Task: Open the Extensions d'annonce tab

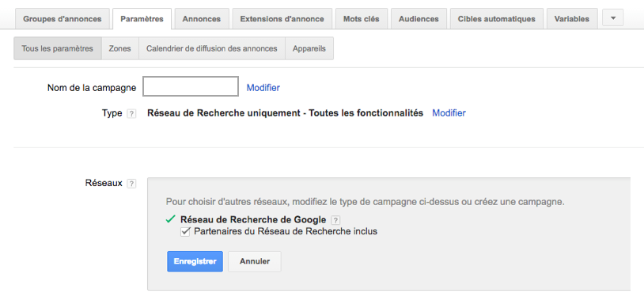Action: coord(282,19)
